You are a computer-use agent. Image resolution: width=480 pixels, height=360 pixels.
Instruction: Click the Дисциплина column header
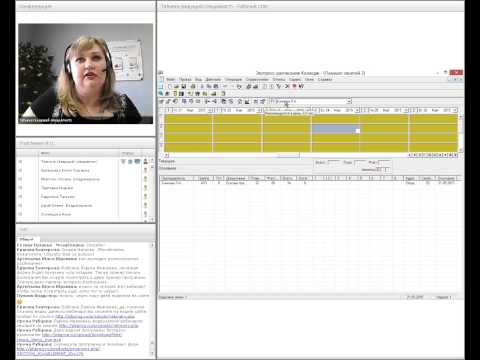235,178
